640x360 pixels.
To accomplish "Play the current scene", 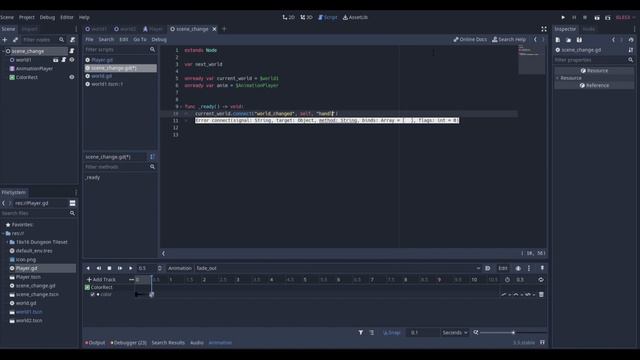I will [597, 18].
